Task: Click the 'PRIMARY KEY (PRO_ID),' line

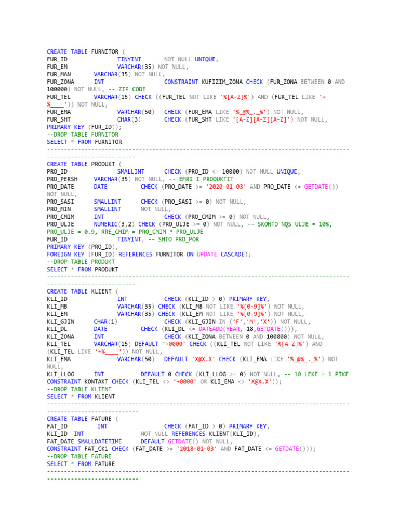Action: 83,247
